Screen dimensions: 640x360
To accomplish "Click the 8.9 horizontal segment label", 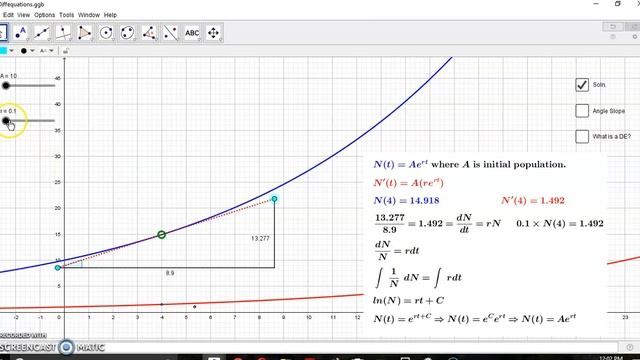I will [x=170, y=273].
